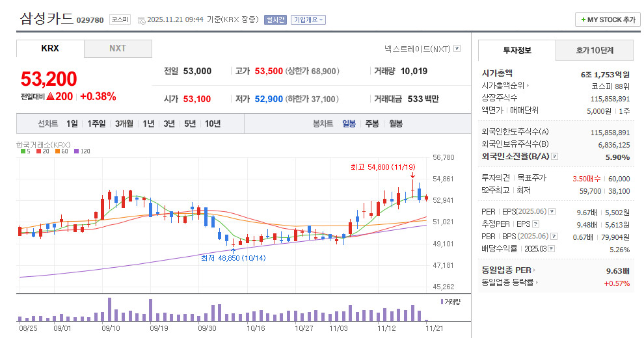This screenshot has width=644, height=338.
Task: Select 일봉 candlestick chart
Action: 349,123
